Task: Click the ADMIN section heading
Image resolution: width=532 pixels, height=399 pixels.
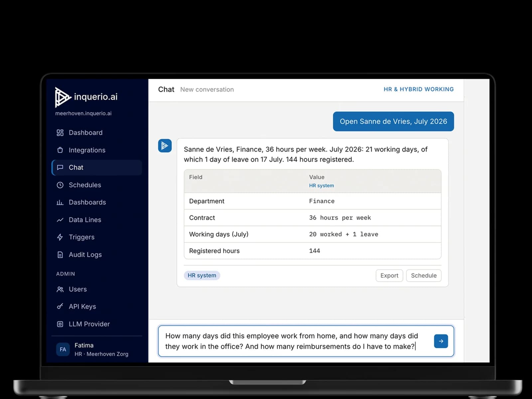Action: coord(66,274)
